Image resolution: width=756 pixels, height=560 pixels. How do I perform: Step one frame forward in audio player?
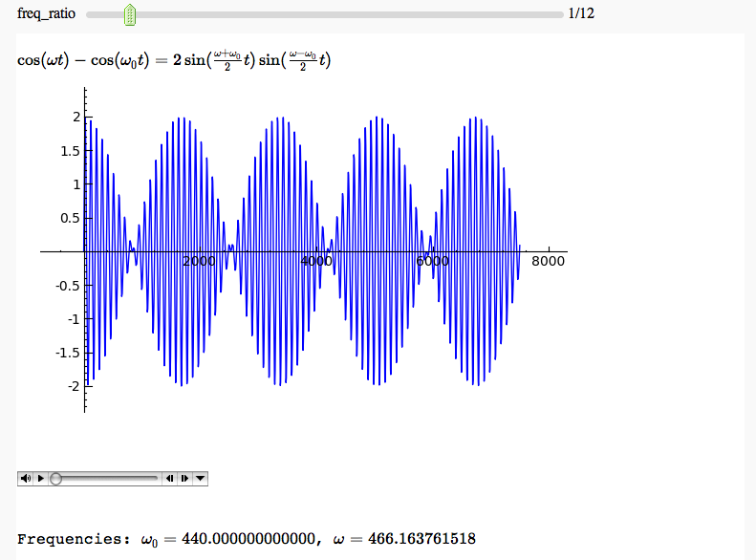pos(184,478)
